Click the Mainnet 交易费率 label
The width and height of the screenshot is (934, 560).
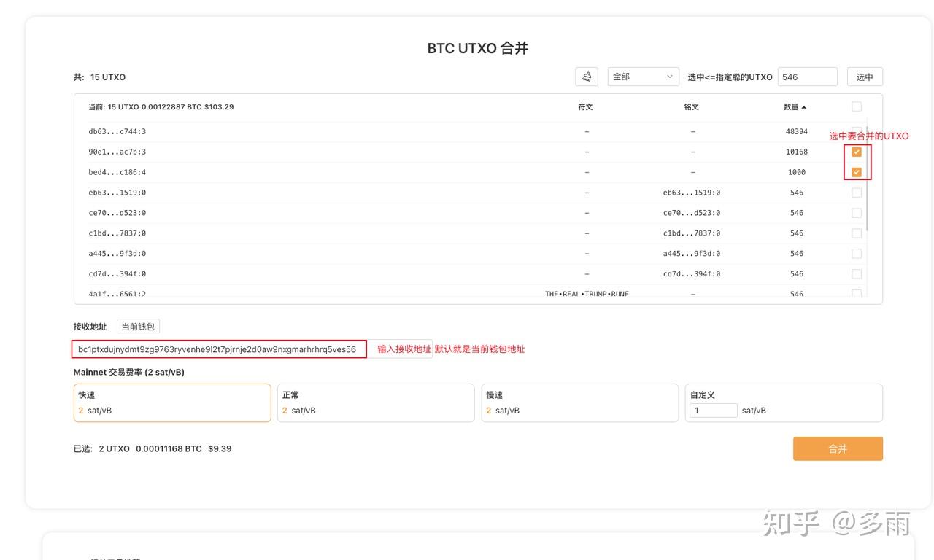pyautogui.click(x=128, y=372)
